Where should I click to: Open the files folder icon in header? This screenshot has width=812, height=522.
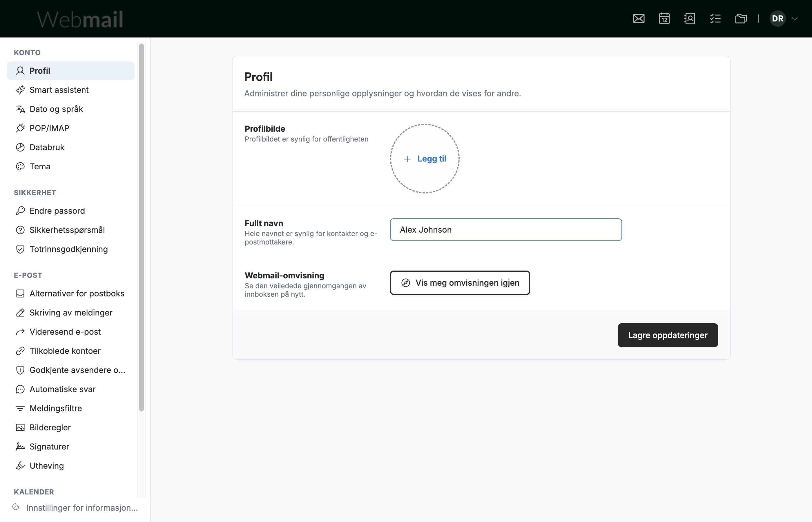coord(741,19)
